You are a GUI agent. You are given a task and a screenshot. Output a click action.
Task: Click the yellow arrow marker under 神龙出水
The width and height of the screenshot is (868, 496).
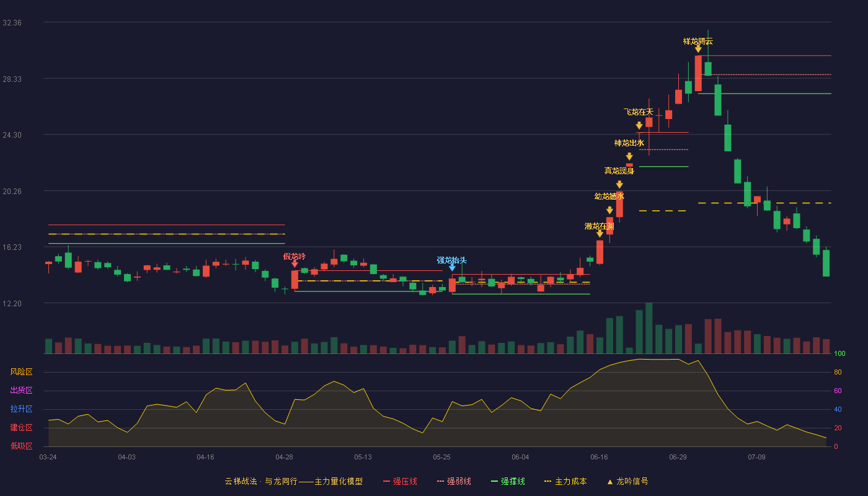click(x=629, y=157)
